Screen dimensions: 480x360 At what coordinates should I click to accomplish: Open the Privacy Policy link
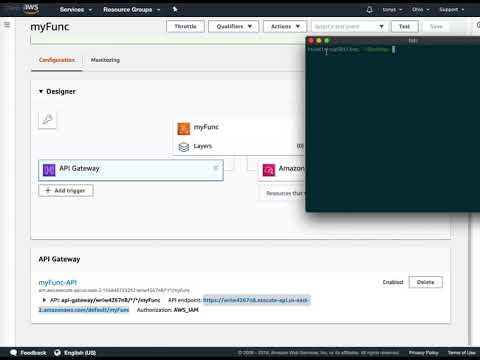[x=423, y=353]
